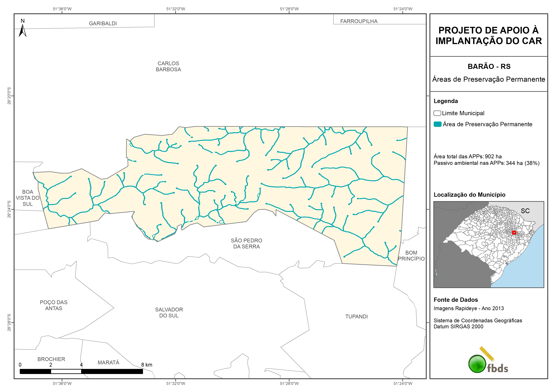Click the BOM PRINCÍPIO label
Image resolution: width=555 pixels, height=392 pixels.
[x=411, y=255]
